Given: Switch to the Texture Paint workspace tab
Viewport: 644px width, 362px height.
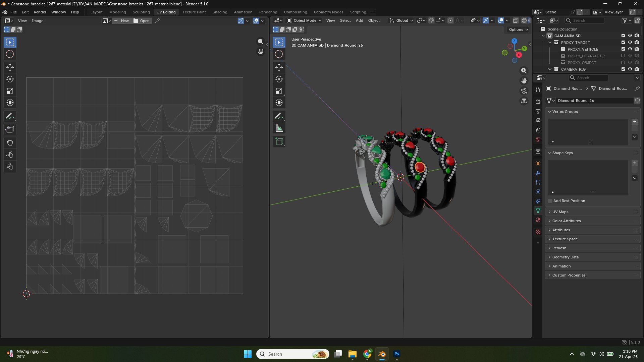Looking at the screenshot, I should pyautogui.click(x=194, y=12).
